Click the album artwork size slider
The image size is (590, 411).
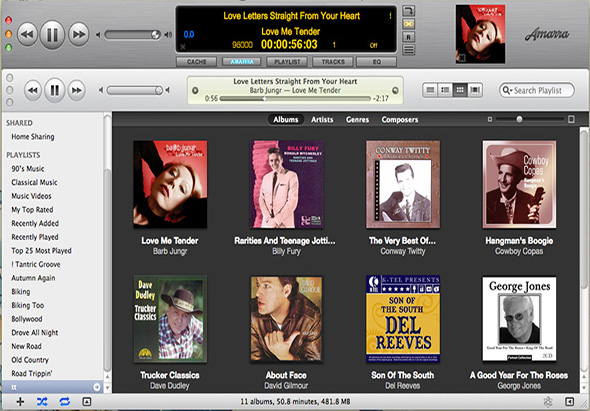click(530, 119)
